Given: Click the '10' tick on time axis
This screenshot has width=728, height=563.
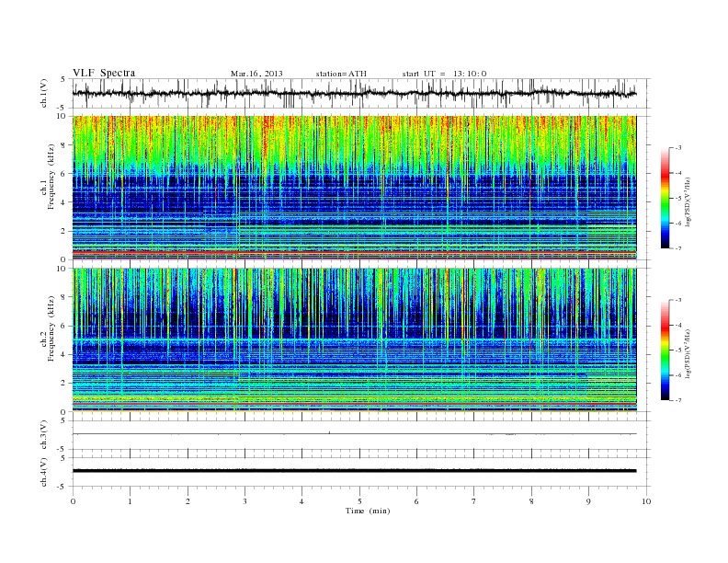Looking at the screenshot, I should pos(646,501).
